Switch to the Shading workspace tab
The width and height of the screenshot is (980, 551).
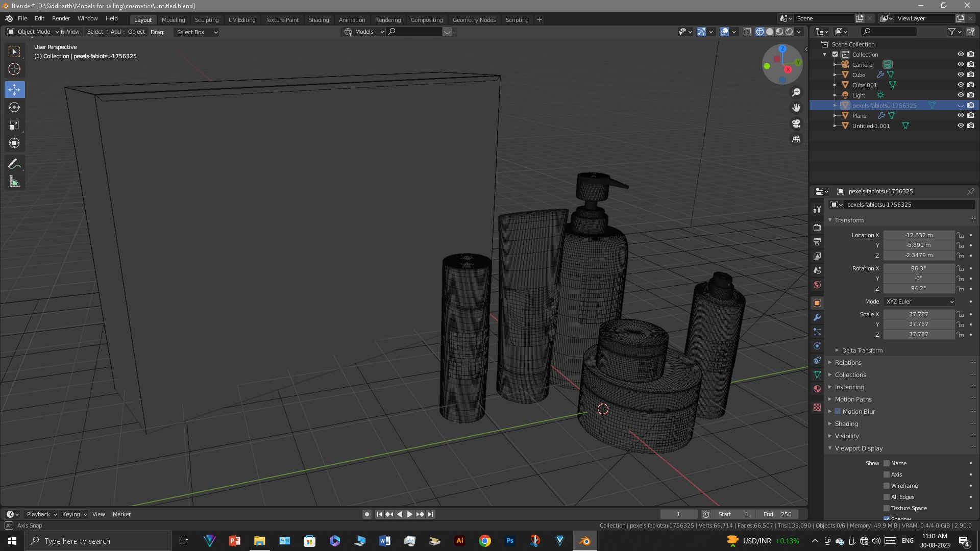pyautogui.click(x=318, y=20)
